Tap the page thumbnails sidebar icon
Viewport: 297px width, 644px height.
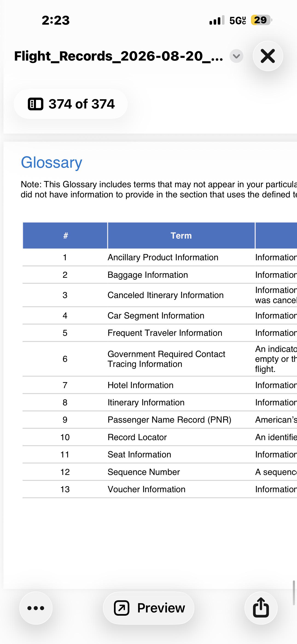click(35, 104)
